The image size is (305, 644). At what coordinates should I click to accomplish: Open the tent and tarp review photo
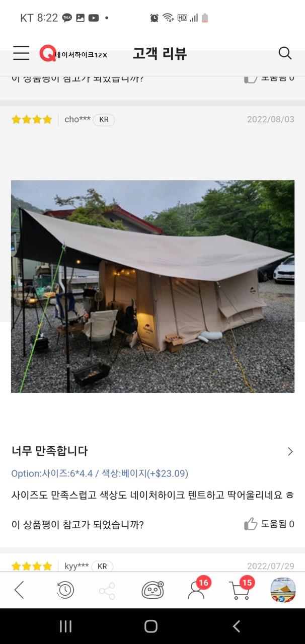pos(152,286)
